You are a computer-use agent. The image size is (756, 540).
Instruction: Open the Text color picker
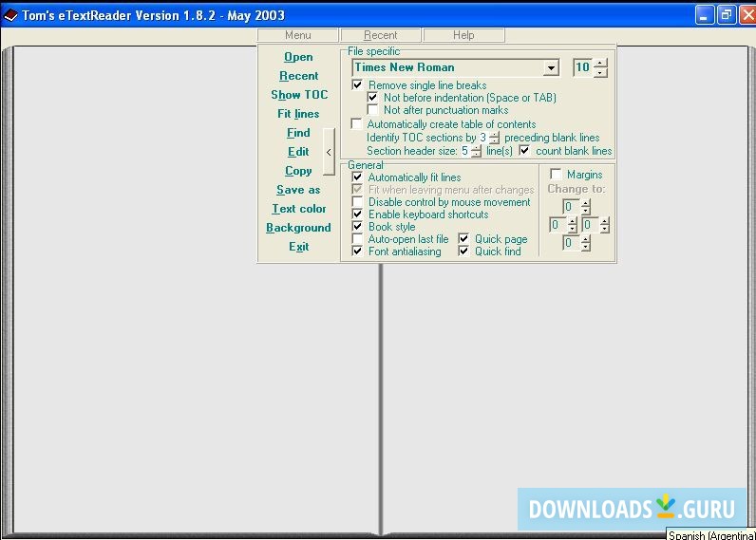pos(299,209)
